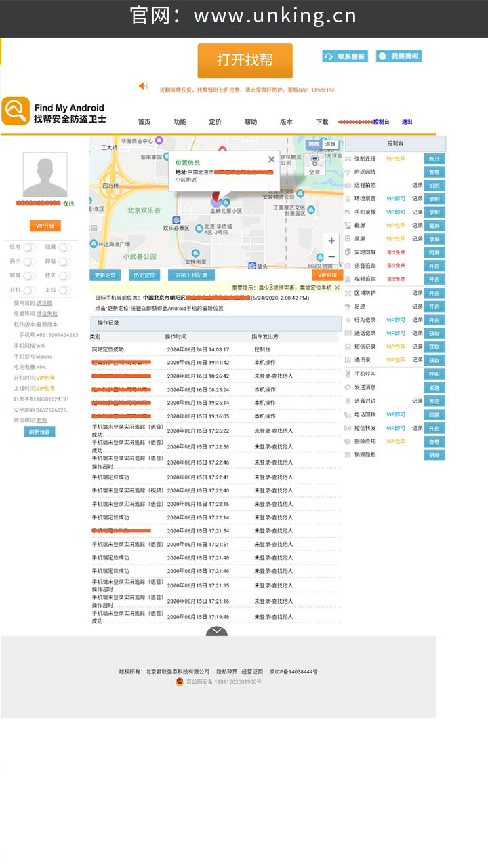
Task: Click the 打开找帮 orange button
Action: (245, 60)
